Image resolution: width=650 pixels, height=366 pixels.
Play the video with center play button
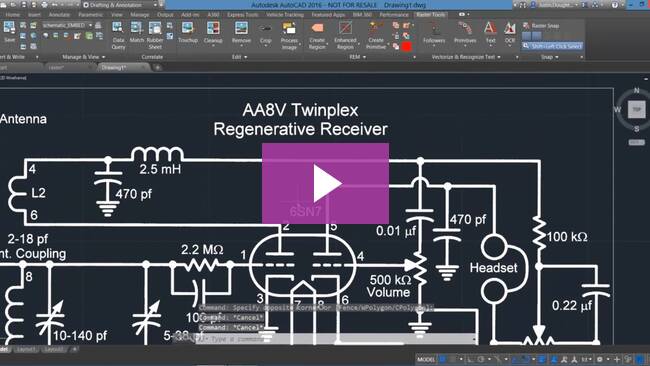325,184
